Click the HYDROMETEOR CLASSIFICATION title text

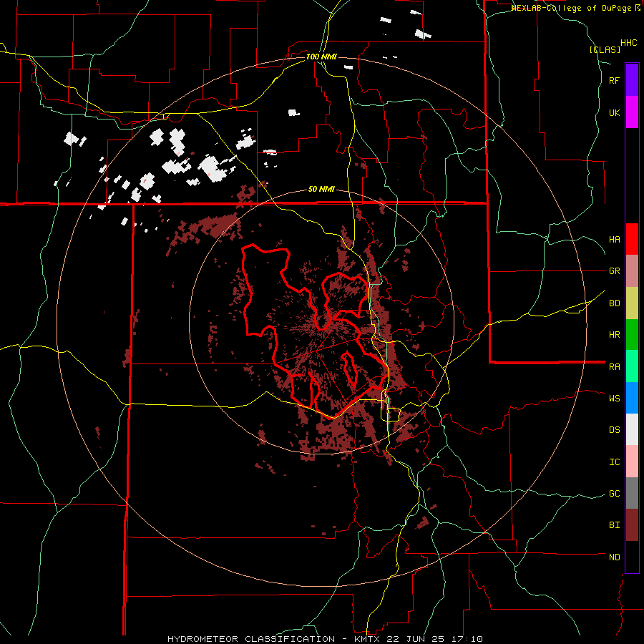coord(251,639)
